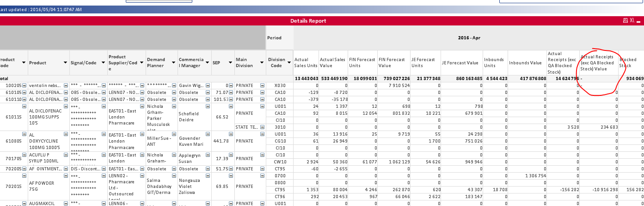Viewport: 644px width, 206px height.
Task: Open the Signal/Code column dropdown
Action: [104, 62]
